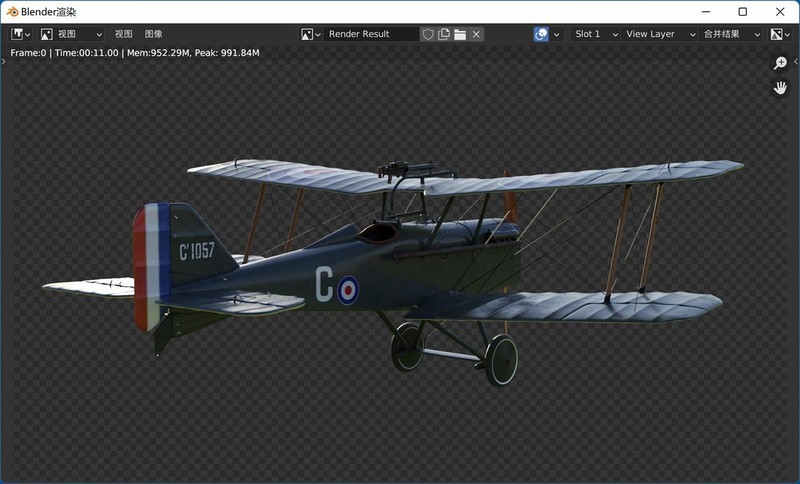Click the new image duplicate icon

pos(444,34)
